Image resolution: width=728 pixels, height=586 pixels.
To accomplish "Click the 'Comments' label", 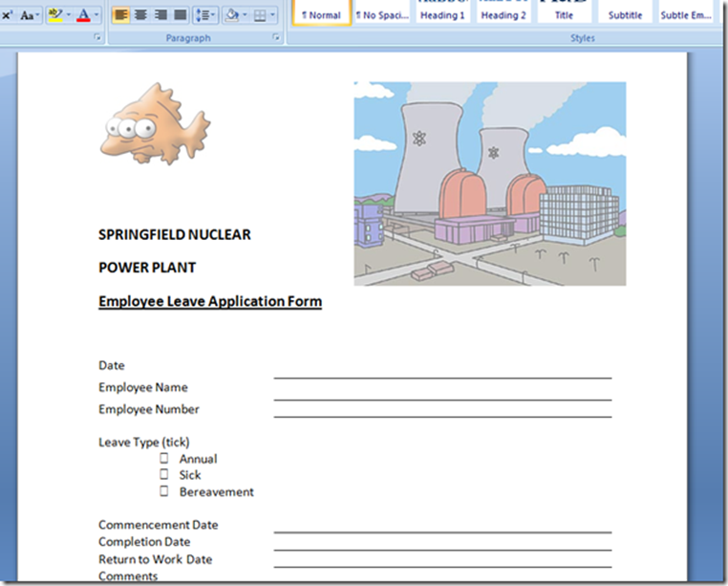I will 128,575.
